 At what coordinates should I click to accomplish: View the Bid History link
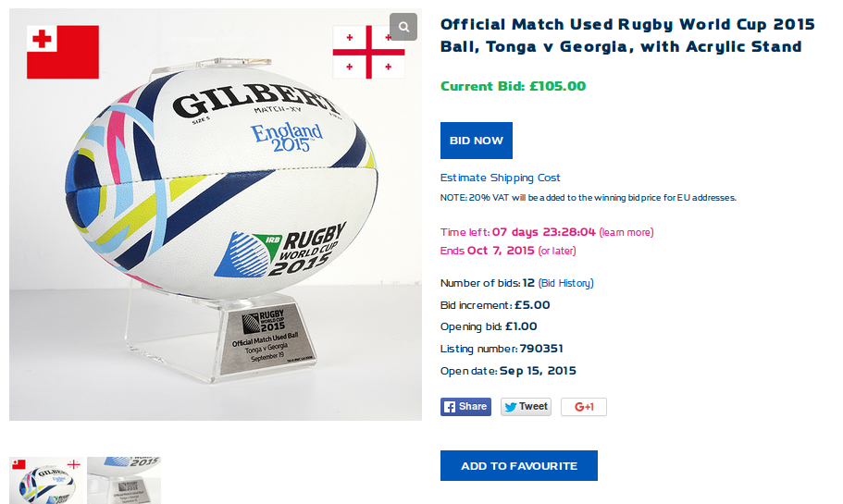[x=565, y=283]
